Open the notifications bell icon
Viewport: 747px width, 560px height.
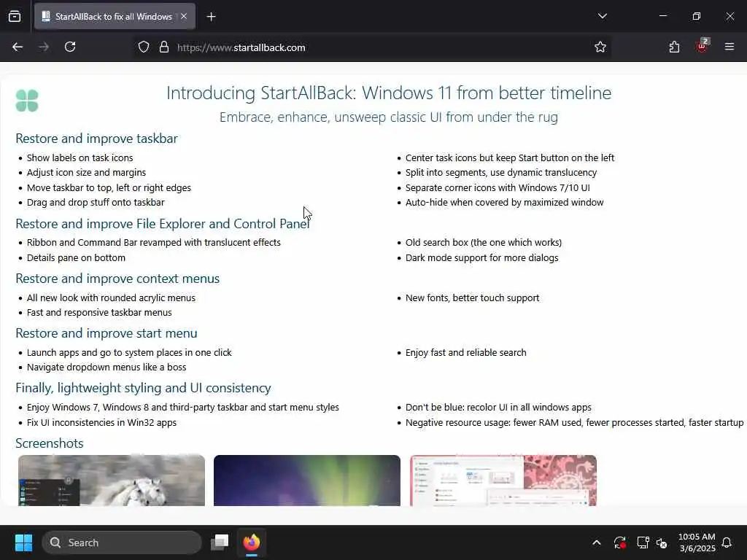coord(727,542)
